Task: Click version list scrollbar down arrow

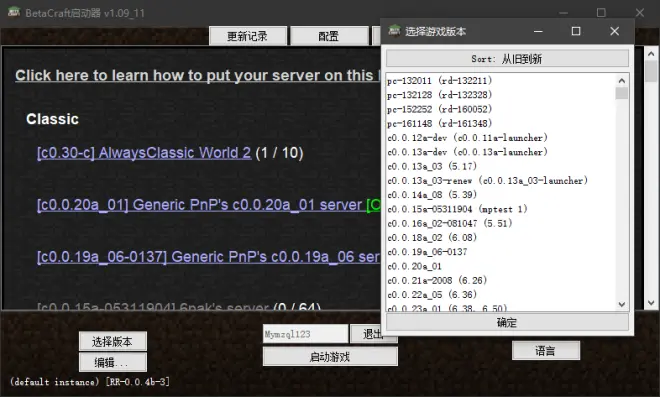Action: point(622,304)
